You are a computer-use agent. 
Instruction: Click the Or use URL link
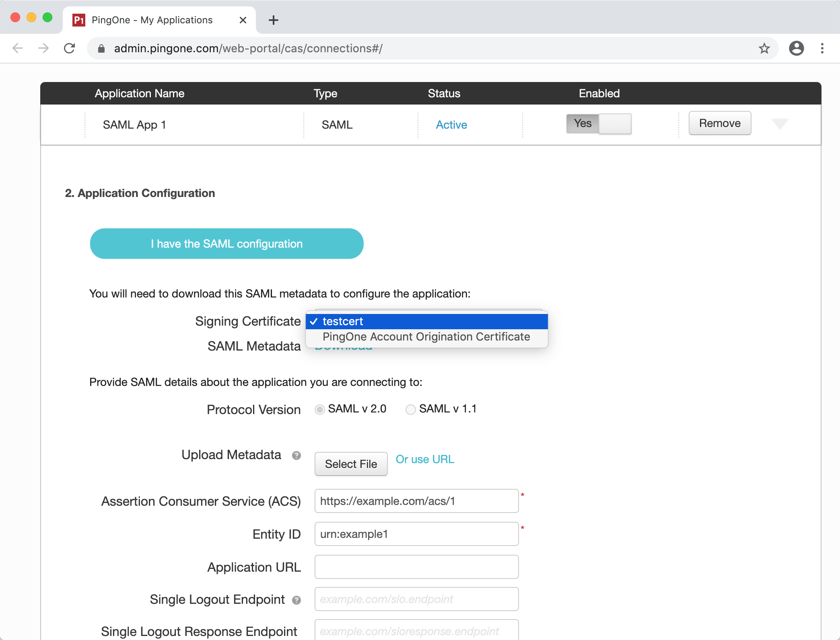425,459
